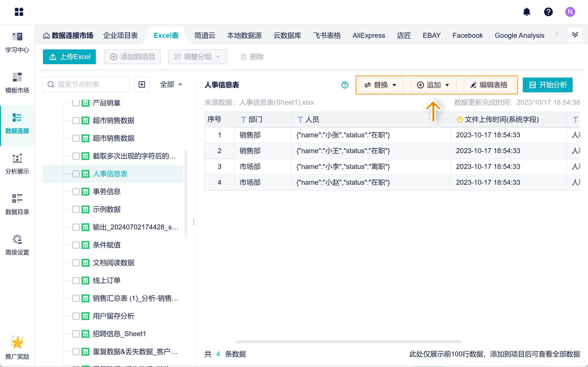Open 模板市场 from the sidebar

click(17, 83)
